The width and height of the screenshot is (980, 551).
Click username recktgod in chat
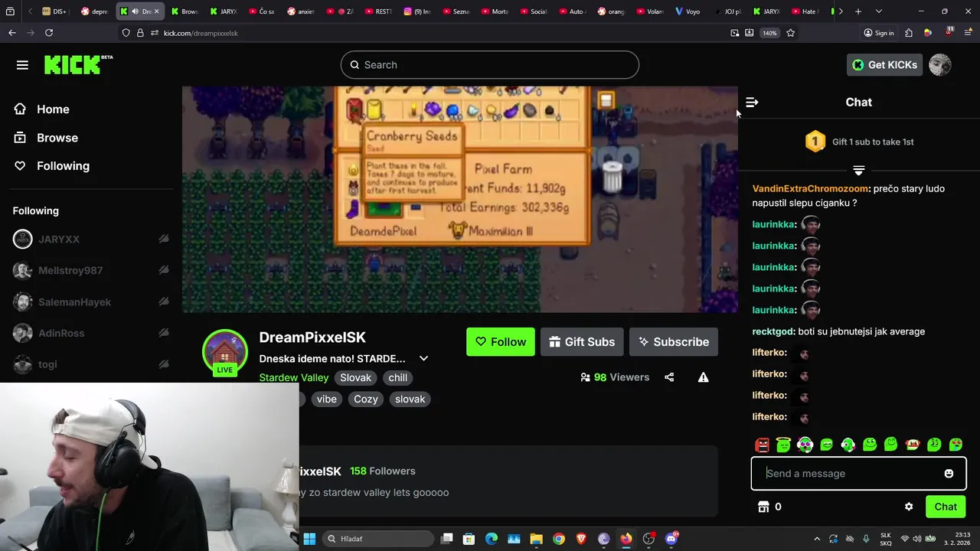click(773, 331)
